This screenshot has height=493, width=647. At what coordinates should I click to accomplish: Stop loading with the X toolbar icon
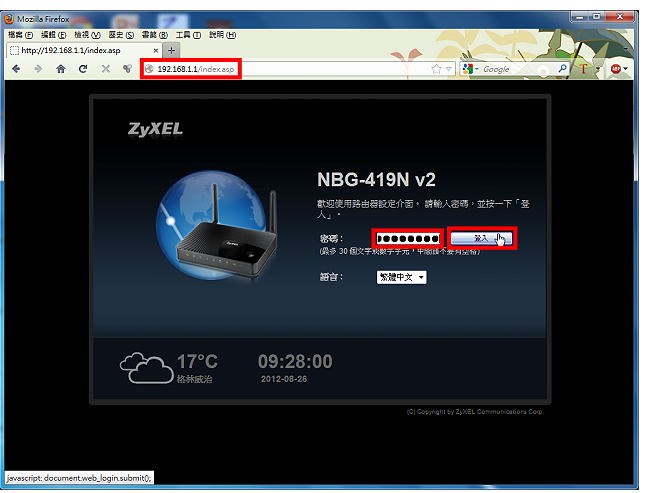[106, 69]
